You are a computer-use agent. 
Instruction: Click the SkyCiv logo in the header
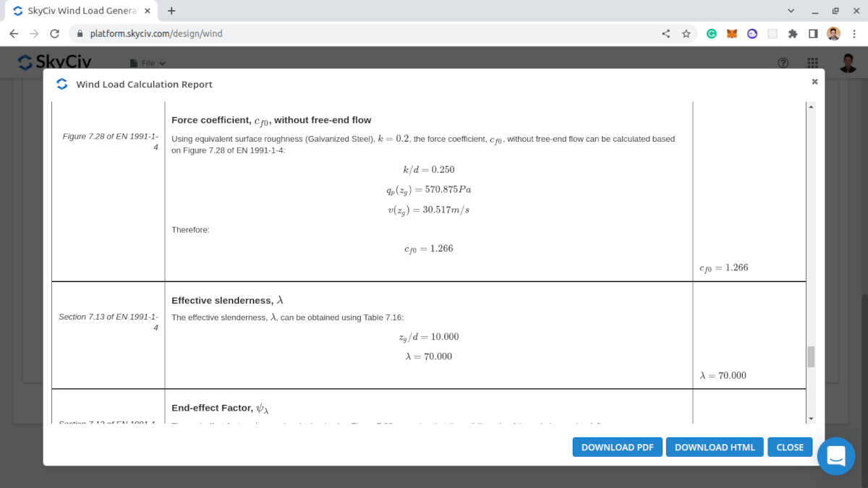coord(55,62)
